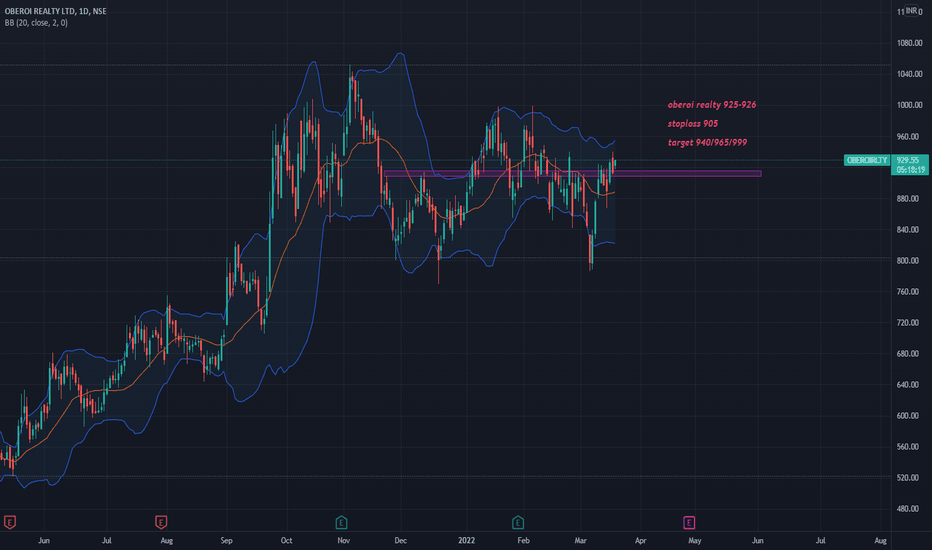Select the 'target 940/965/999' text note
Image resolution: width=932 pixels, height=550 pixels.
click(707, 143)
